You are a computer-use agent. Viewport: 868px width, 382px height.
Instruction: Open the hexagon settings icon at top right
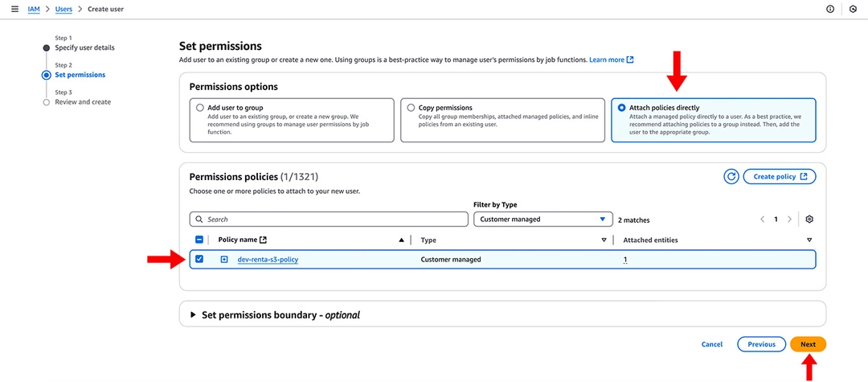point(853,10)
